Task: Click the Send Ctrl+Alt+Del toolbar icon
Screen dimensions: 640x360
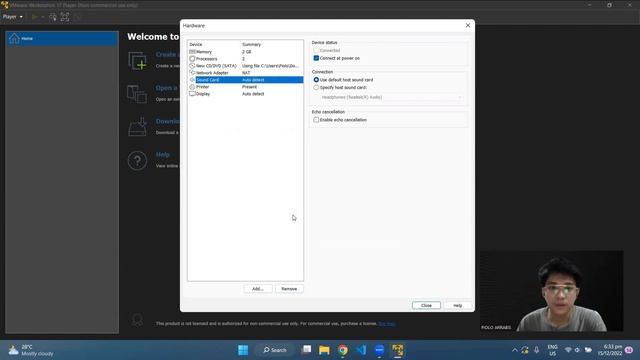Action: [53, 17]
